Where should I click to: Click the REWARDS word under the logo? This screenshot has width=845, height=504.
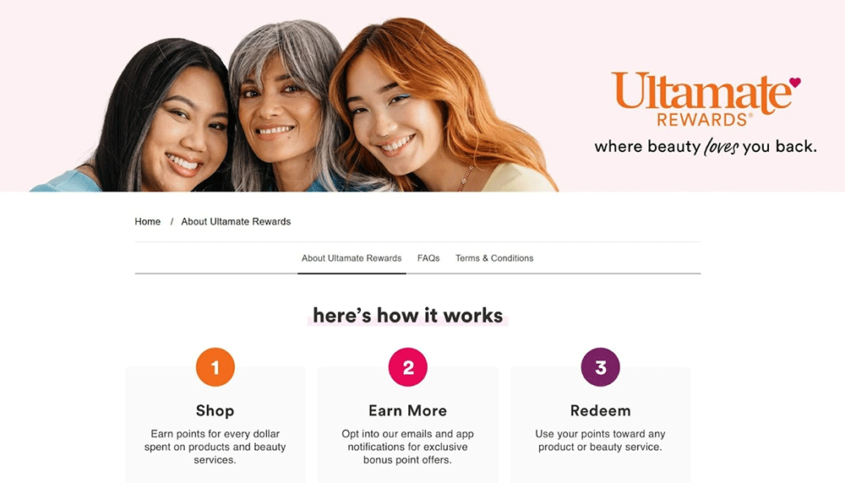[x=702, y=120]
